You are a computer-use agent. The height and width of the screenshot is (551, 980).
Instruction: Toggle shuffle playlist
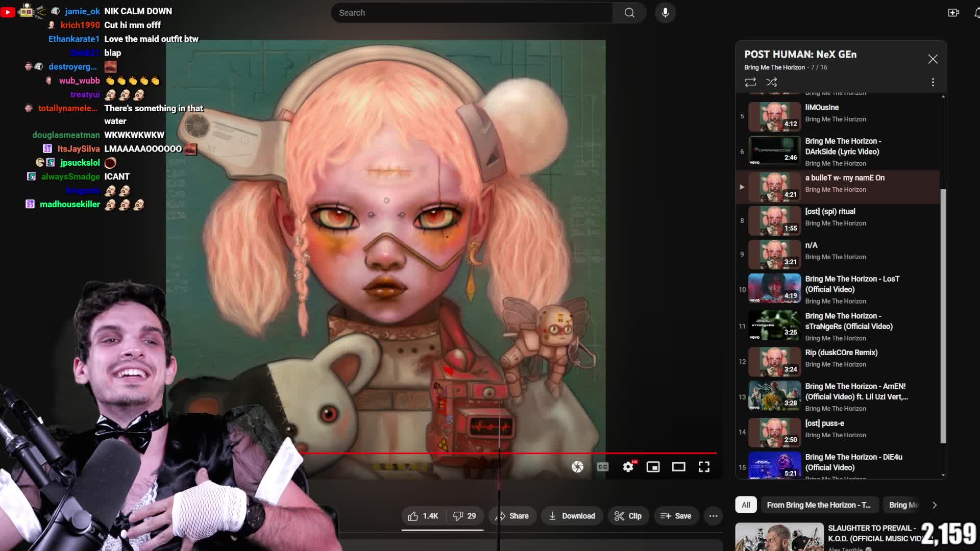point(772,82)
